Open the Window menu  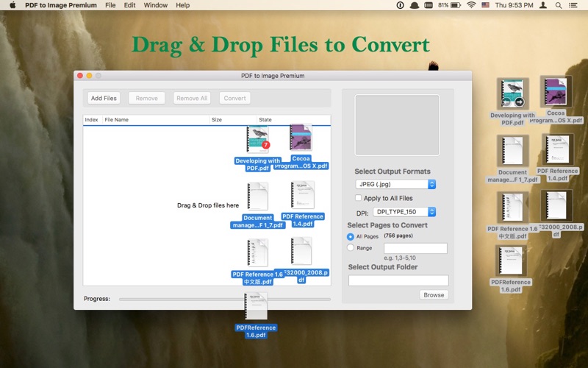[x=156, y=5]
